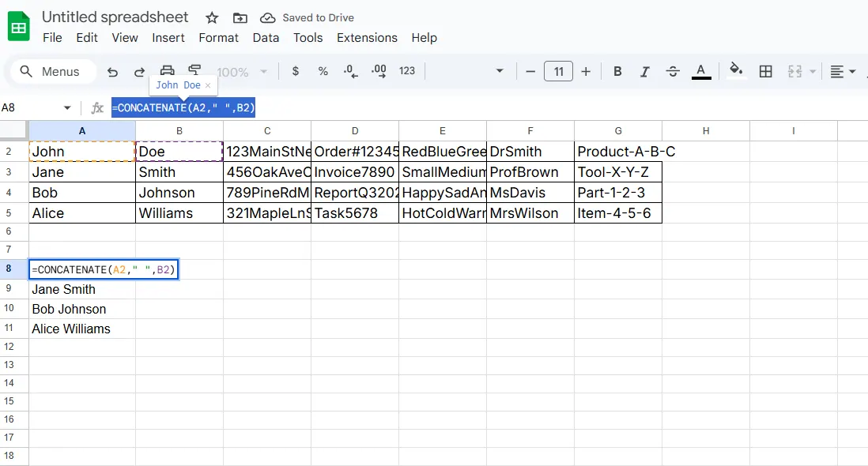Click the decrease decimal places icon
This screenshot has height=466, width=868.
pos(351,71)
